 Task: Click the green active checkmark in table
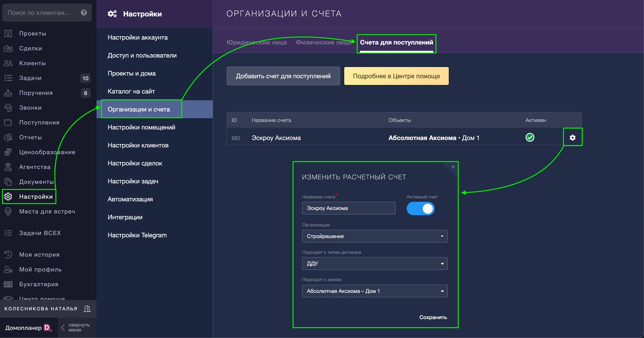tap(530, 138)
